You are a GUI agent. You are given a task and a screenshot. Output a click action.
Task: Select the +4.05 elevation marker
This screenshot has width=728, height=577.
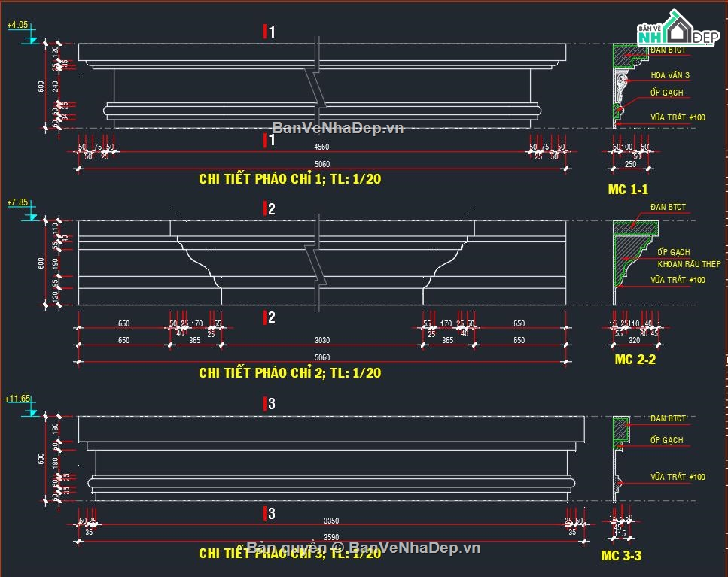(x=18, y=26)
